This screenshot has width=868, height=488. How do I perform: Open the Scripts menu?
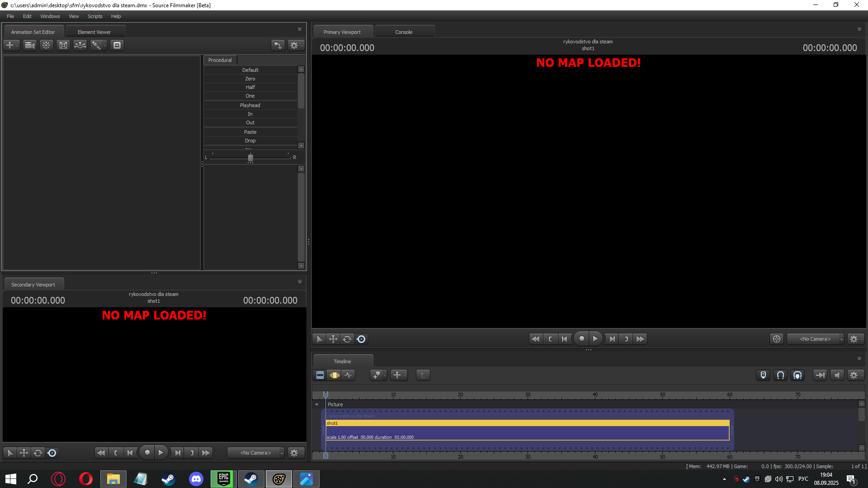coord(95,16)
